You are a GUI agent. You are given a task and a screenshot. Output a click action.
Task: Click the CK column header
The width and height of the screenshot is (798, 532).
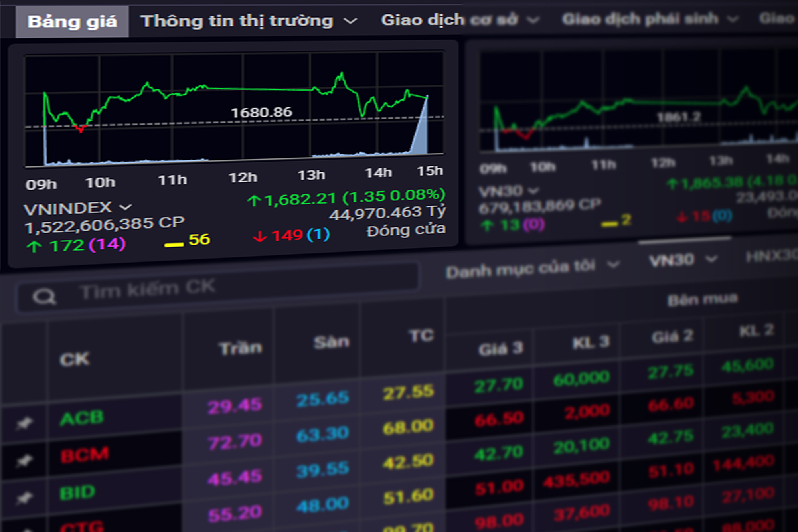pyautogui.click(x=75, y=359)
